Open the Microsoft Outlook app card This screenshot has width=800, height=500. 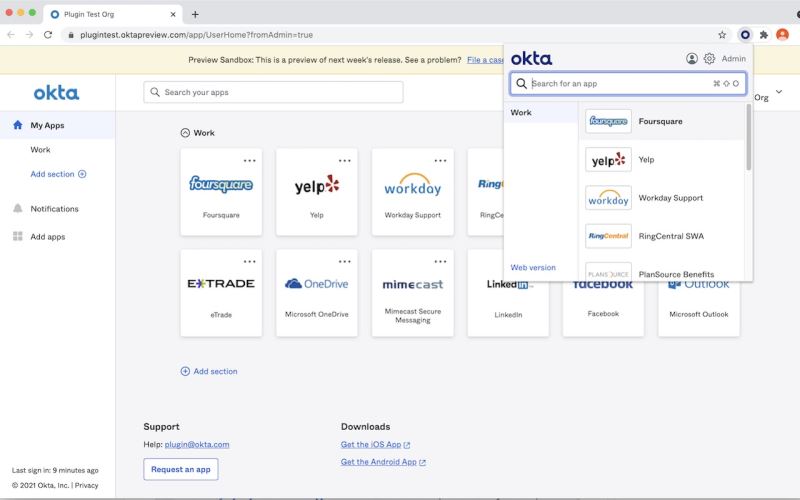(x=699, y=309)
